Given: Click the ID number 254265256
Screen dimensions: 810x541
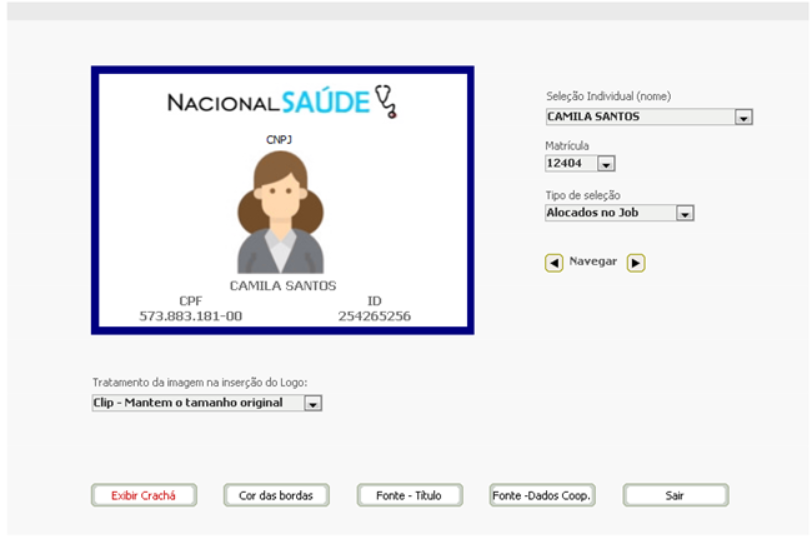Looking at the screenshot, I should tap(374, 316).
